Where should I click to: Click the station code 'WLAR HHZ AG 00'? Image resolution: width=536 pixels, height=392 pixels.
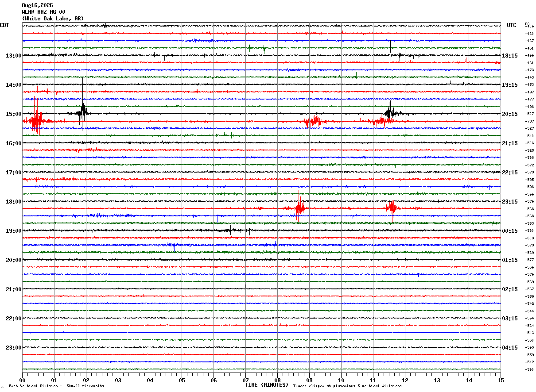point(43,12)
